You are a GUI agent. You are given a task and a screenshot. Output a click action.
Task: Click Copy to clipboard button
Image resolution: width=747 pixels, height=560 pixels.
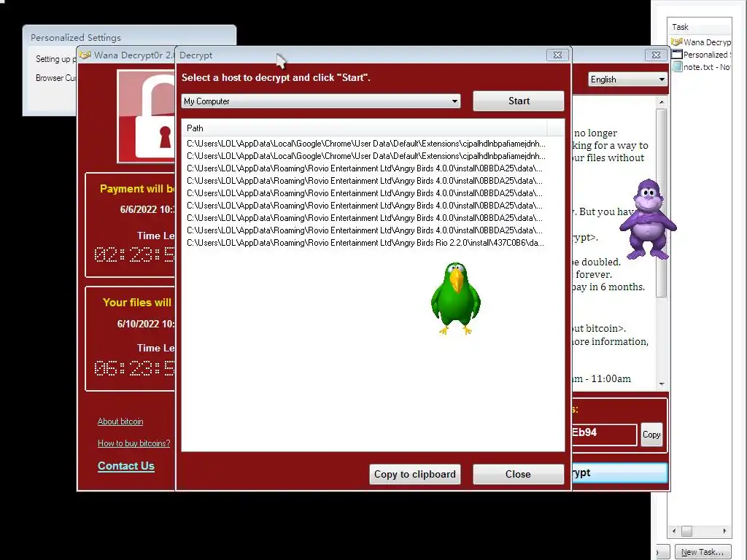pyautogui.click(x=414, y=474)
